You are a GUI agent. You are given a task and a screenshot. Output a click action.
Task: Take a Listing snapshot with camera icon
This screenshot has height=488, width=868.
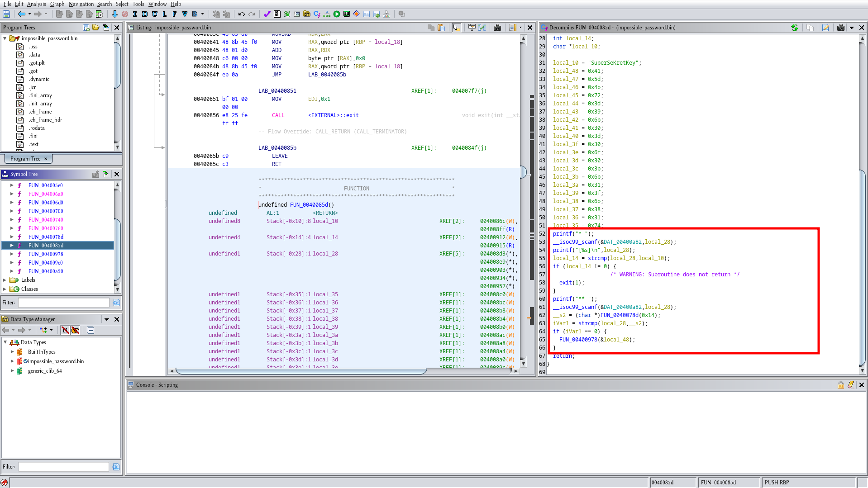pos(497,28)
